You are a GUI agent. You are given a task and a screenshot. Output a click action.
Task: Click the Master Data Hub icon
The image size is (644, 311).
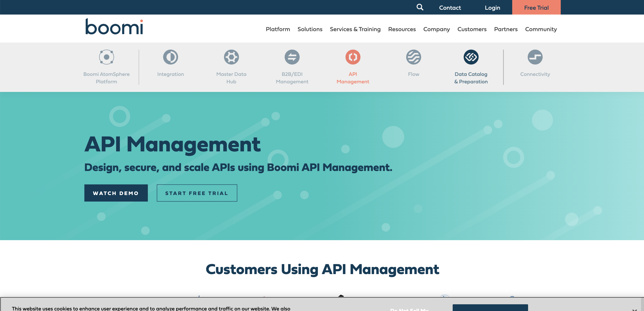[231, 57]
